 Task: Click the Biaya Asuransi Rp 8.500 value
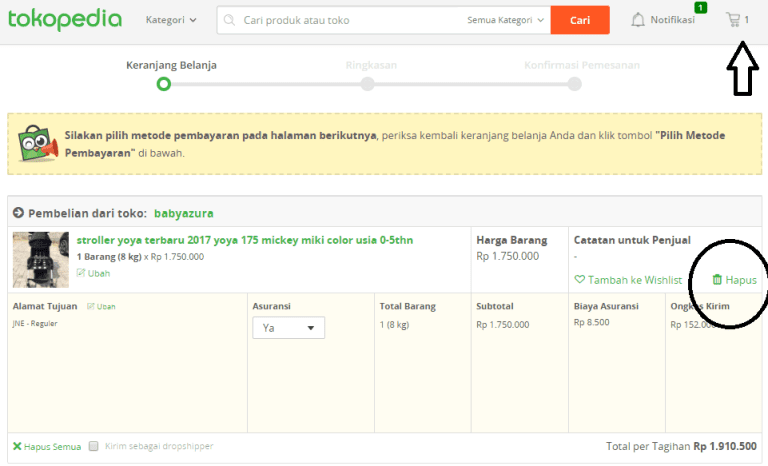click(592, 322)
